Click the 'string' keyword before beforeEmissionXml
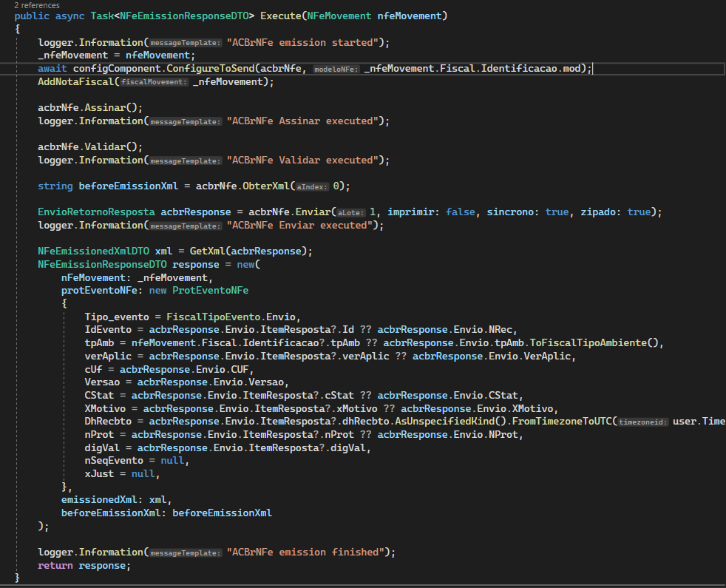 click(x=55, y=186)
